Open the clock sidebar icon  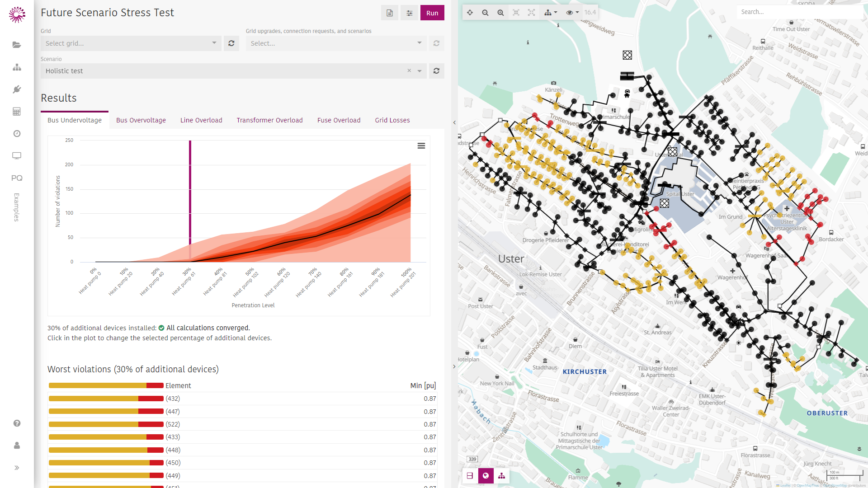pos(17,133)
